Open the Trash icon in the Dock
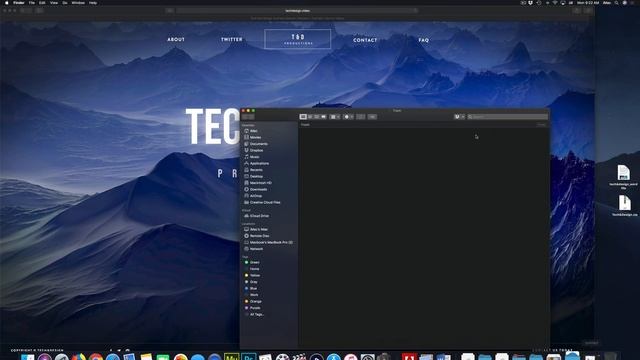 tap(610, 357)
